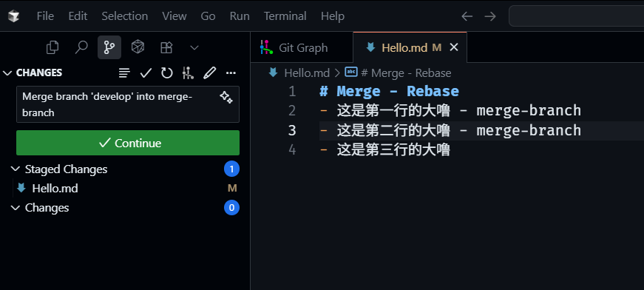Image resolution: width=644 pixels, height=290 pixels.
Task: Open the Explorer view icon
Action: coord(52,47)
